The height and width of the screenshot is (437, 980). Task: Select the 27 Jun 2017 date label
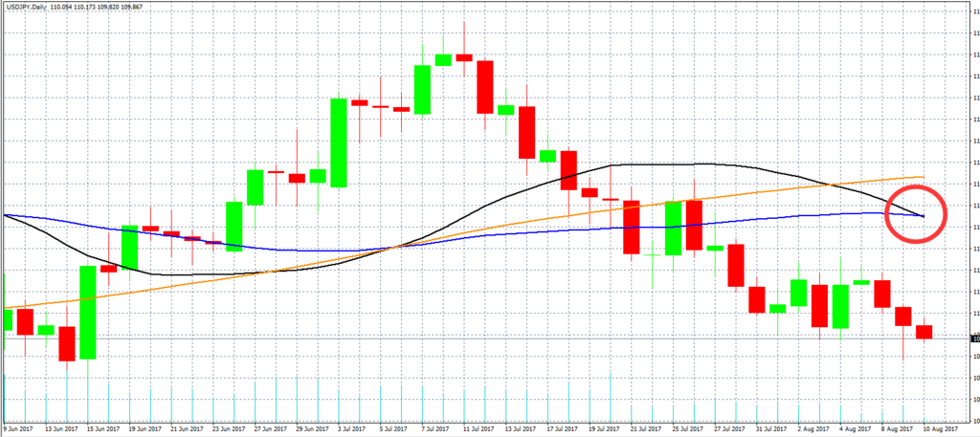(x=271, y=429)
